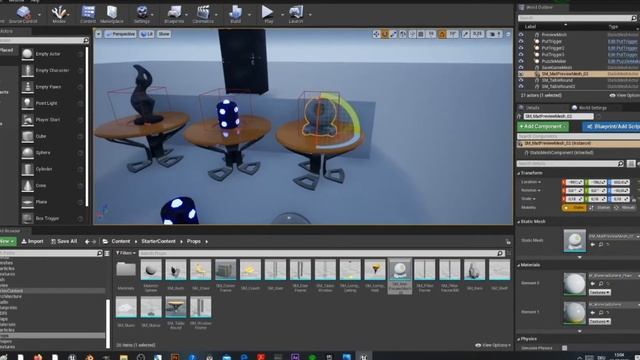Open Source Control in the main toolbar

(23, 14)
